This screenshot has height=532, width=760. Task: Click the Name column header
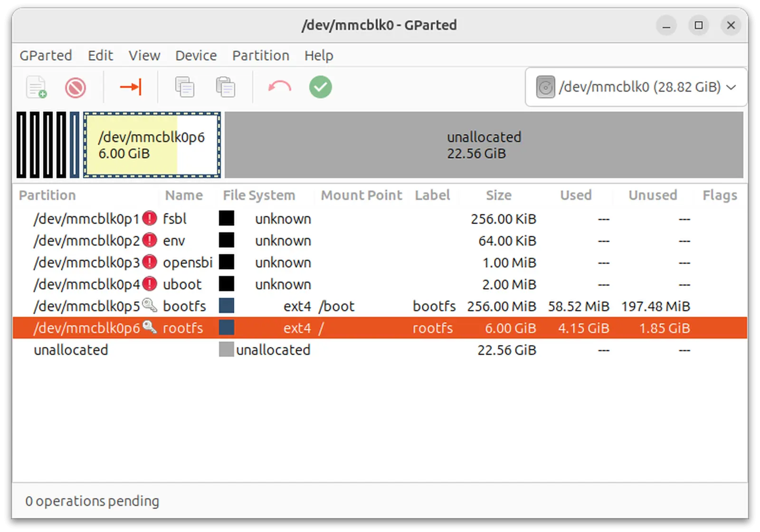pos(184,195)
